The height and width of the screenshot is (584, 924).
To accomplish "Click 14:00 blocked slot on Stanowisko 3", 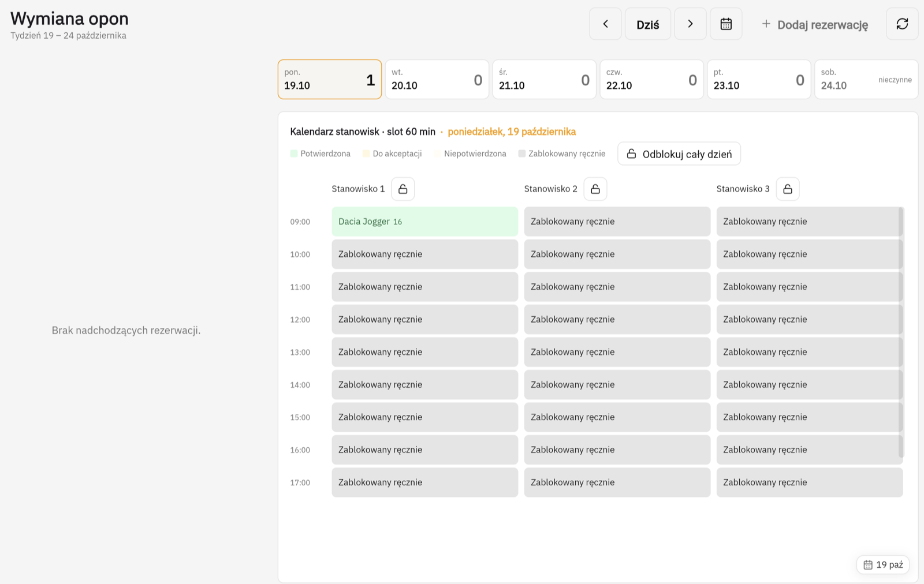I will [808, 384].
